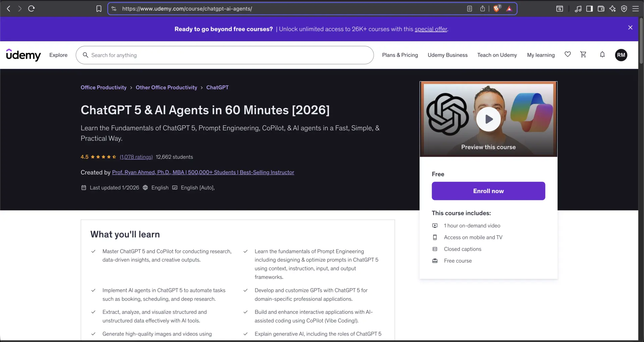The image size is (644, 342).
Task: Play the course preview video
Action: 488,119
